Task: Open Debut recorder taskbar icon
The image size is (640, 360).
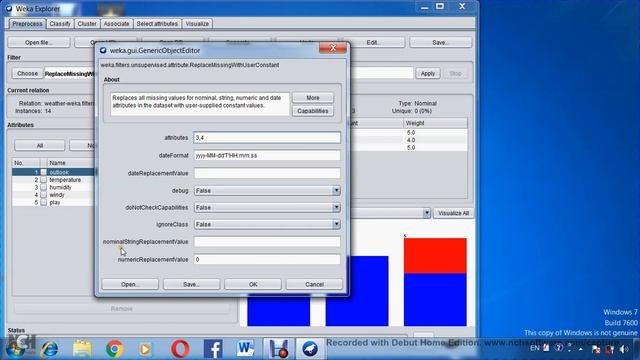Action: point(278,349)
